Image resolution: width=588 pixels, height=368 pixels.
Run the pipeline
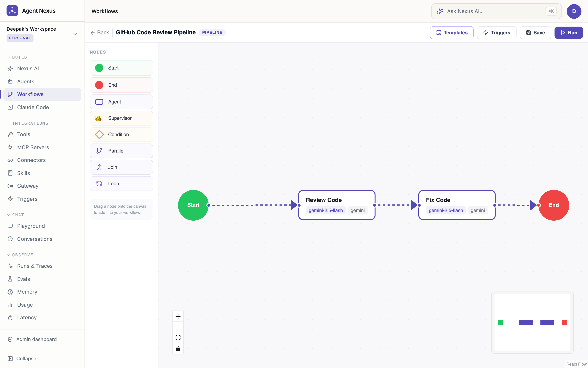coord(569,33)
